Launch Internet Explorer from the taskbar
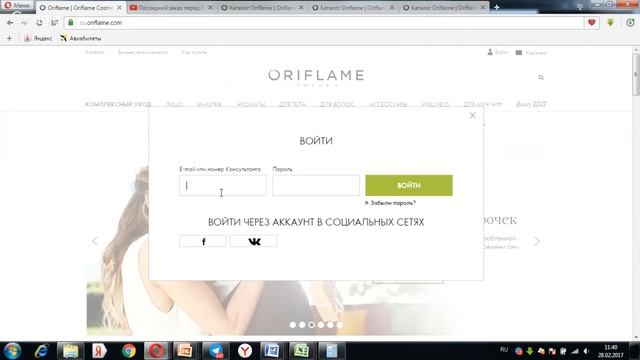 coord(42,351)
